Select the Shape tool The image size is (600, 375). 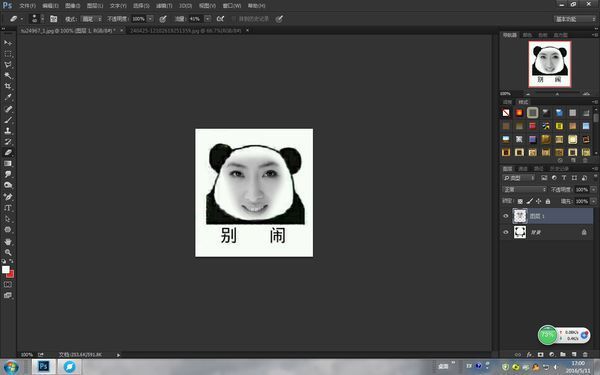(x=8, y=230)
